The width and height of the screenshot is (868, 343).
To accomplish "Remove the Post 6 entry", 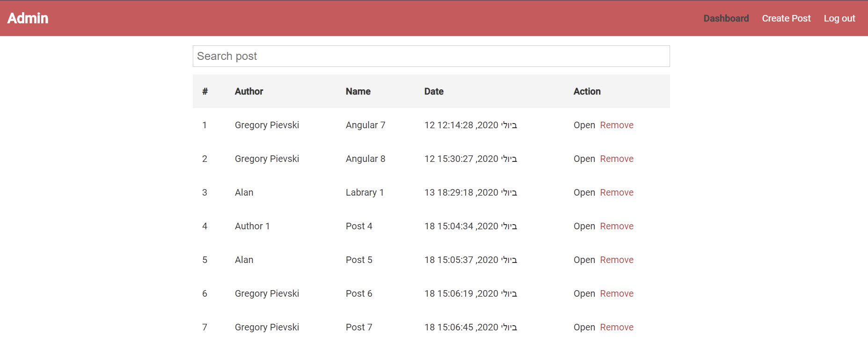I will coord(616,293).
